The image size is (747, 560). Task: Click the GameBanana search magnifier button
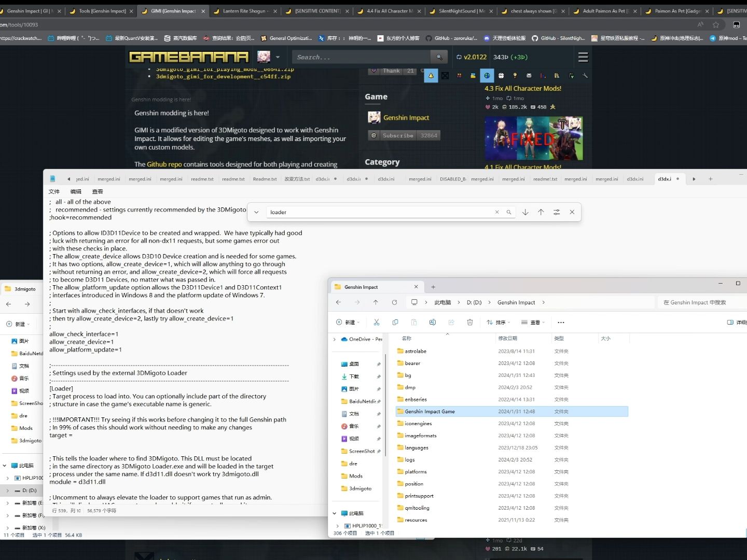[x=439, y=57]
